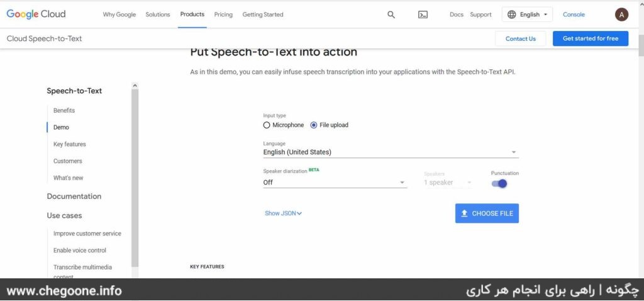Go to What's new in the sidebar
The width and height of the screenshot is (644, 301).
pyautogui.click(x=68, y=178)
